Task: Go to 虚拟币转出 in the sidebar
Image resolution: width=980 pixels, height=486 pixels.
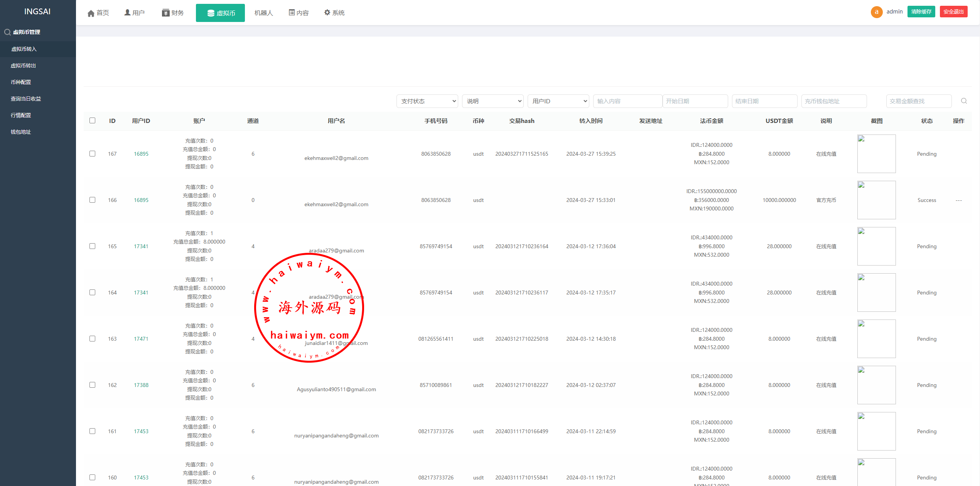Action: (23, 66)
